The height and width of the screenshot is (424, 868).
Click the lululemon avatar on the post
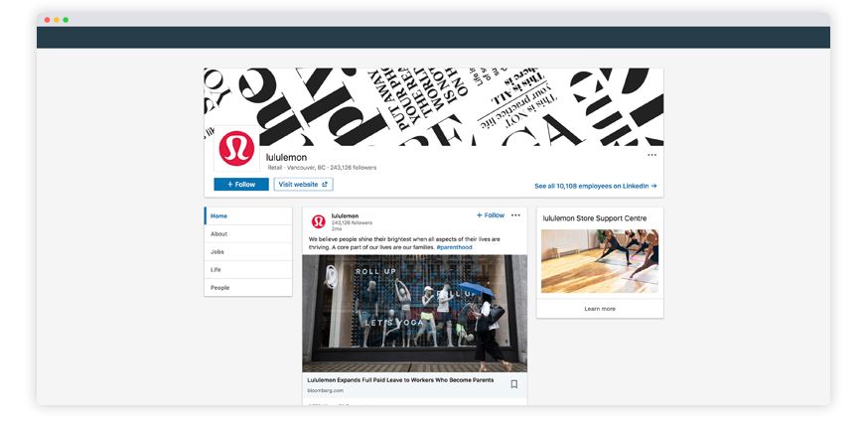coord(319,221)
